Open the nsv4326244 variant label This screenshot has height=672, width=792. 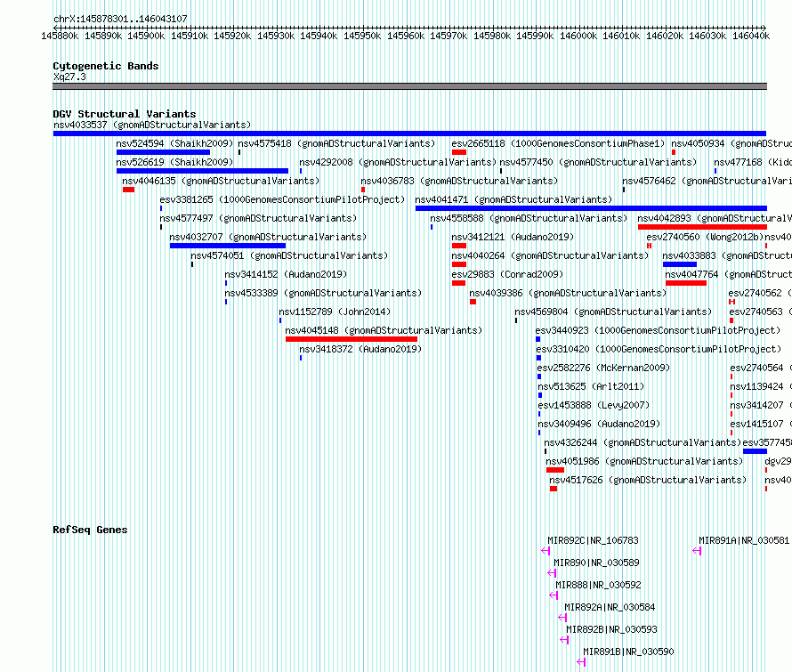tap(642, 442)
